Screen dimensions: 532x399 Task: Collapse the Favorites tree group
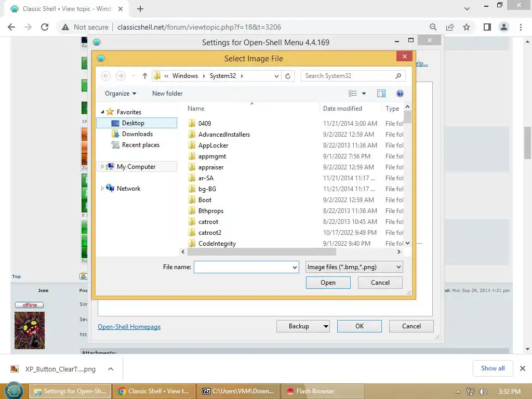point(102,112)
